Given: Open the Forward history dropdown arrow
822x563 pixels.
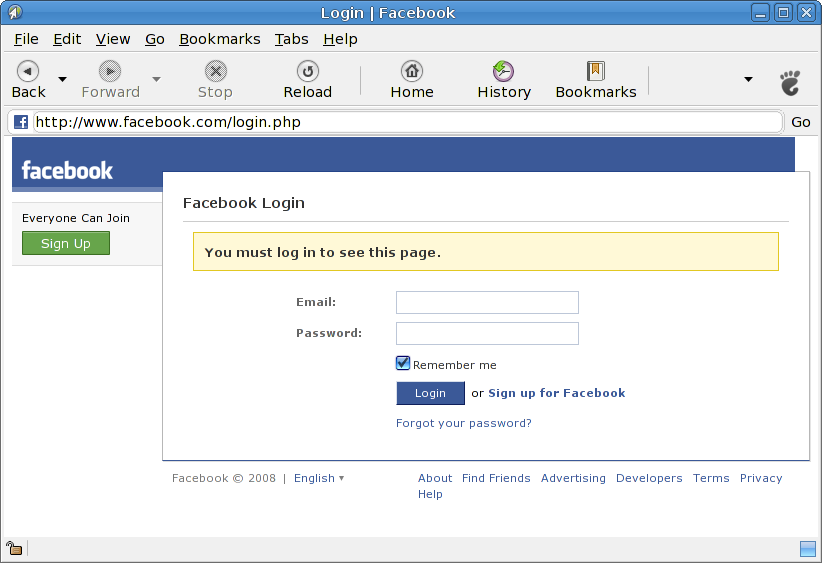Looking at the screenshot, I should (x=156, y=79).
